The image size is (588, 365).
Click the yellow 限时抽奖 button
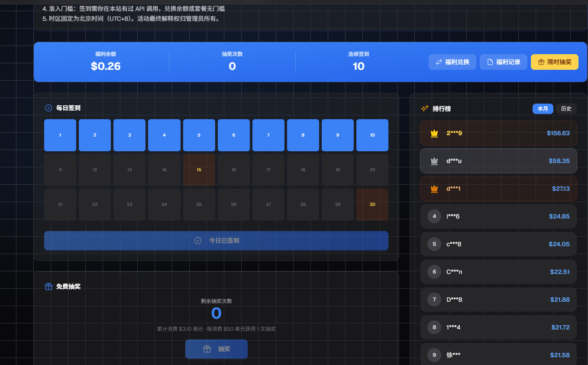coord(555,62)
